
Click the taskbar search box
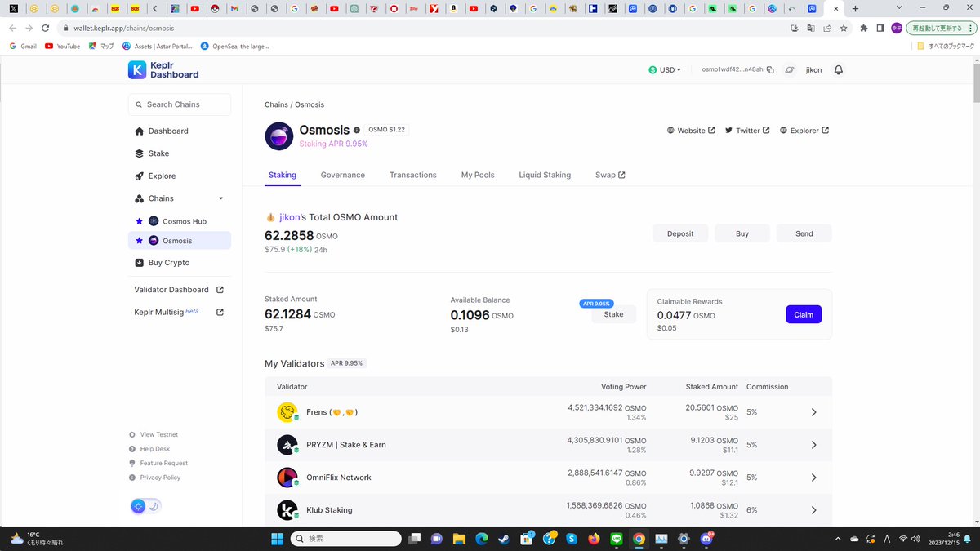click(x=345, y=539)
